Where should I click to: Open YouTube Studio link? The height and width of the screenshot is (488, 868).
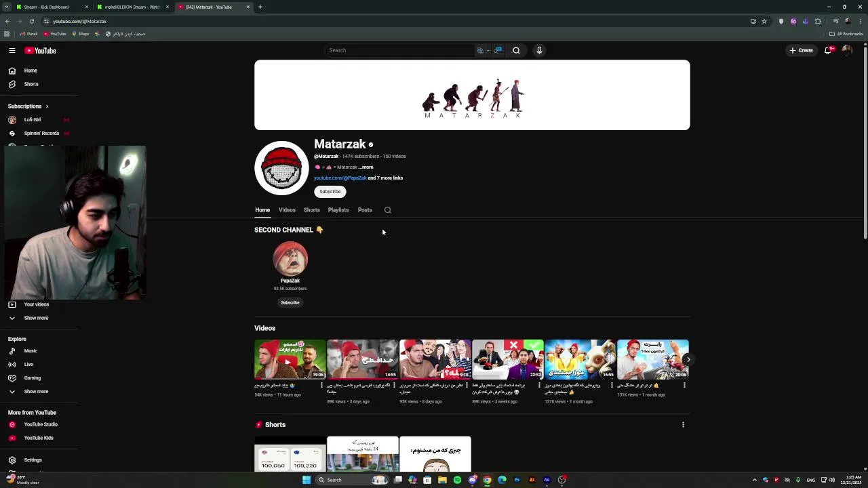[x=41, y=424]
